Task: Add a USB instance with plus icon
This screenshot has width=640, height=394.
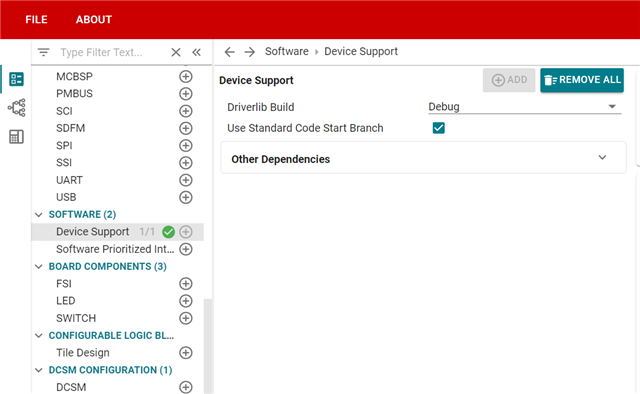Action: 186,197
